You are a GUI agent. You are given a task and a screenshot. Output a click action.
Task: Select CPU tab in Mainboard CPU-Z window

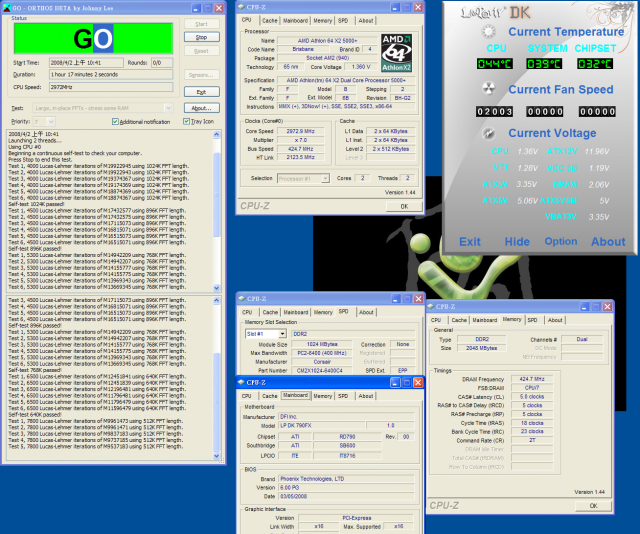(247, 396)
